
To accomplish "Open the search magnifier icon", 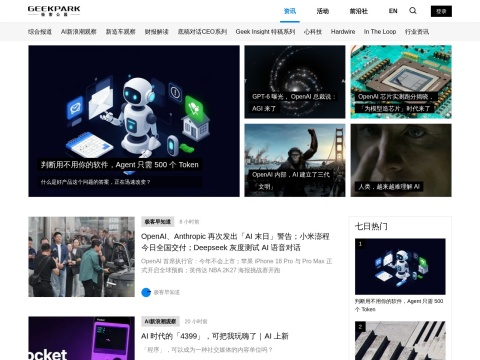I will coord(413,11).
